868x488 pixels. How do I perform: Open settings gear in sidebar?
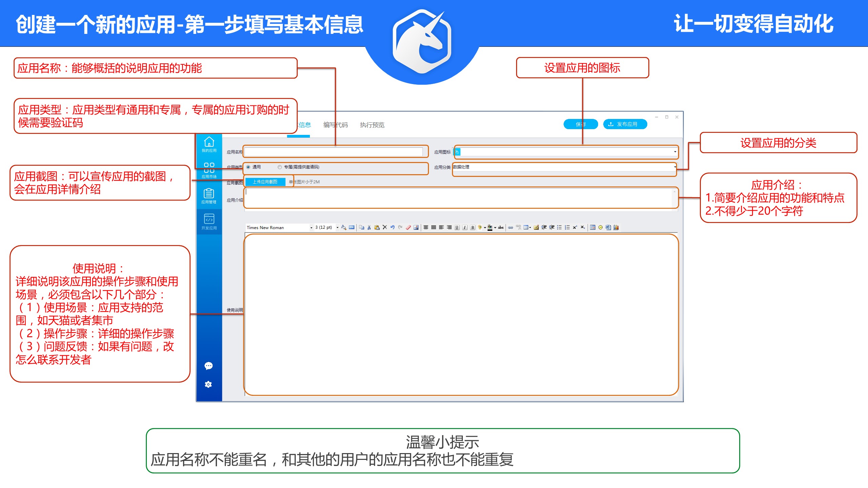(209, 384)
